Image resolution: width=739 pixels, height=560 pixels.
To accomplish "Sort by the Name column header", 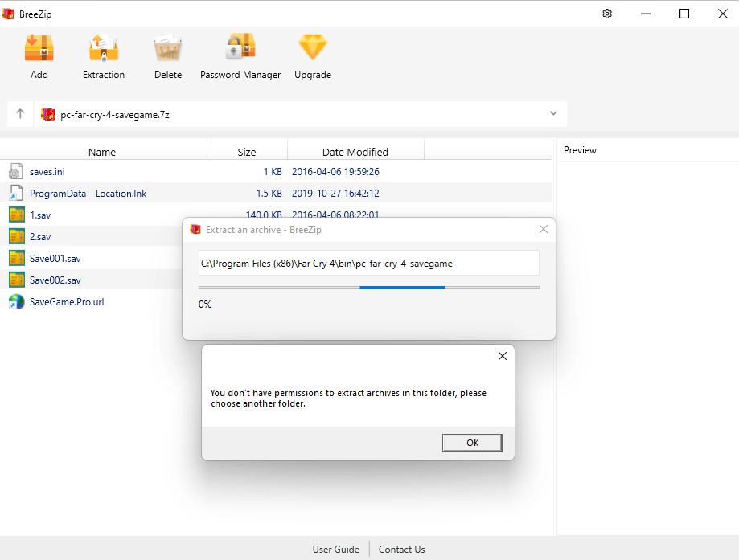I will pos(102,152).
